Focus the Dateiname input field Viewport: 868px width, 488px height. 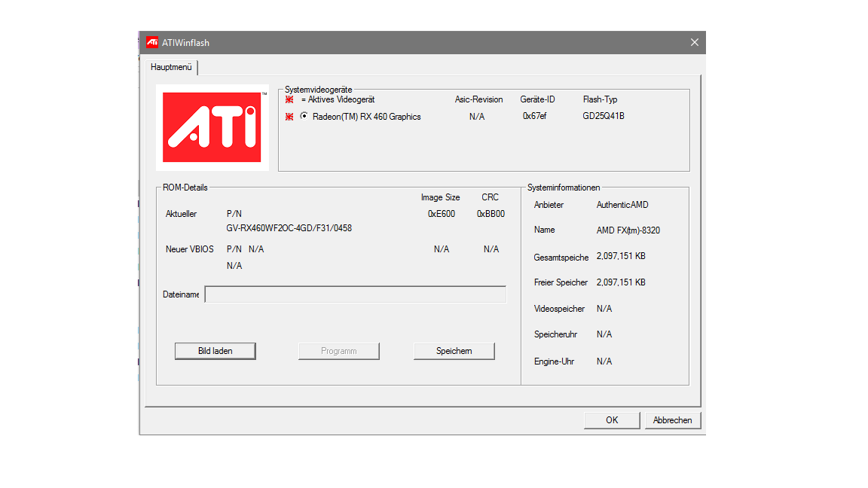pos(356,294)
